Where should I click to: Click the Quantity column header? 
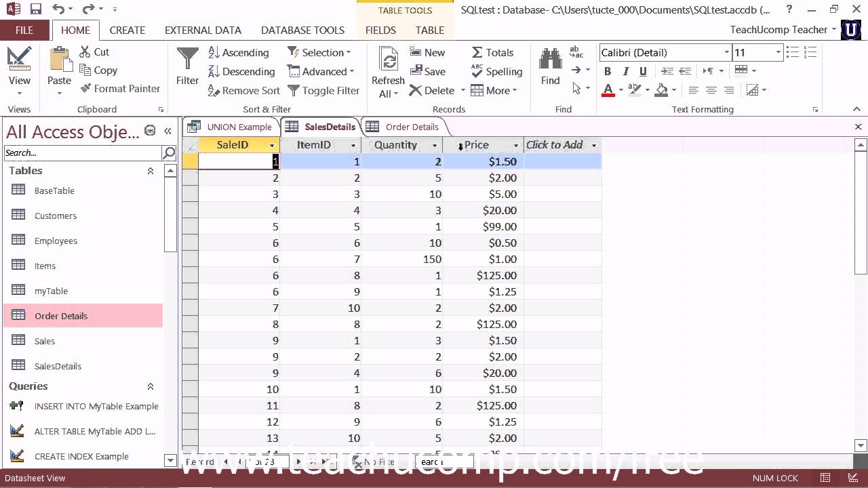[x=401, y=145]
